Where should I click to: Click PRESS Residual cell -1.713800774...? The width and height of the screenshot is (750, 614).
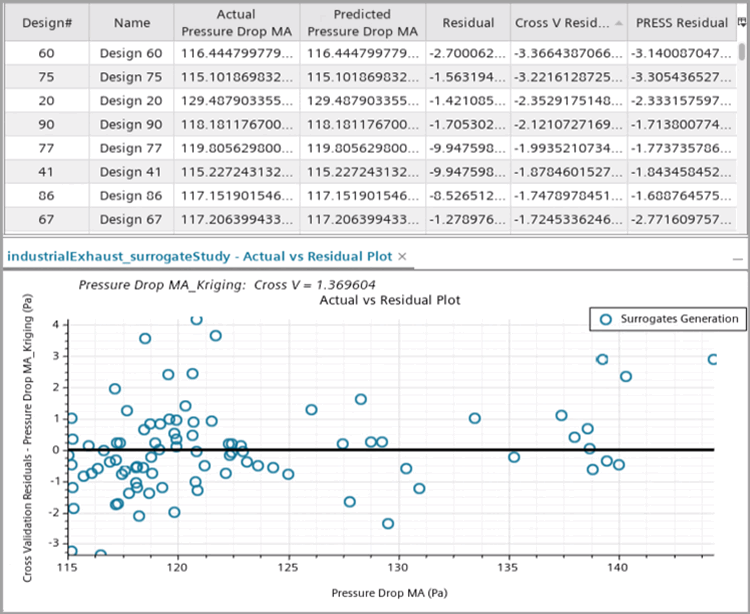tap(682, 124)
